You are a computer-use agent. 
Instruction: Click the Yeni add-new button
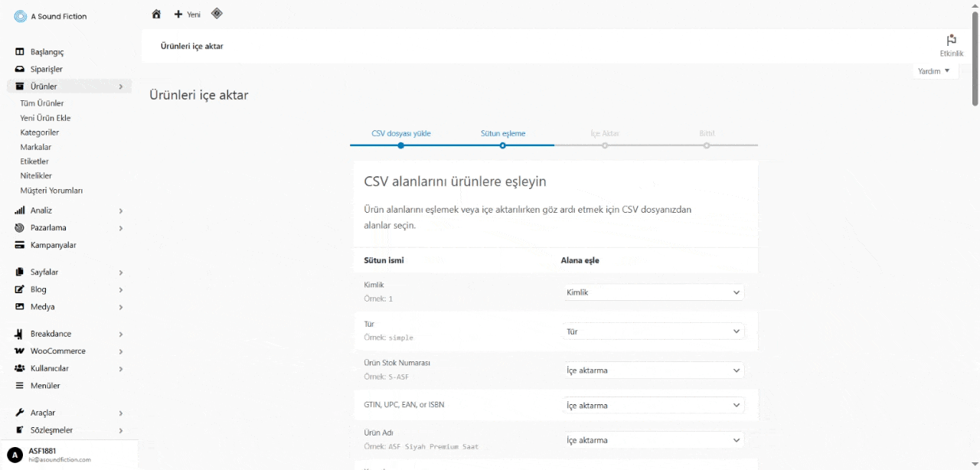pos(188,15)
